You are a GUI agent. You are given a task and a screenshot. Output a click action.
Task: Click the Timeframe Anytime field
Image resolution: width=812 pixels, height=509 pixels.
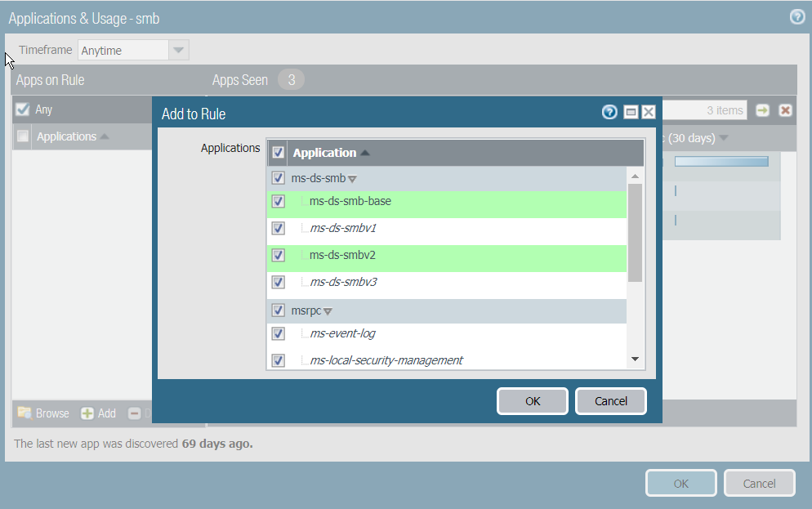[x=123, y=50]
